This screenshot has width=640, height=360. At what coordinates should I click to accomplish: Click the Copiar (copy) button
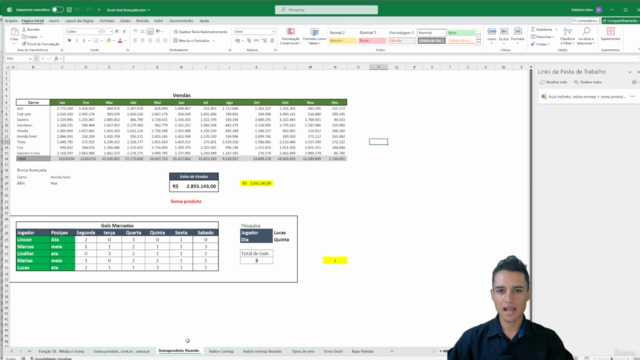click(31, 37)
